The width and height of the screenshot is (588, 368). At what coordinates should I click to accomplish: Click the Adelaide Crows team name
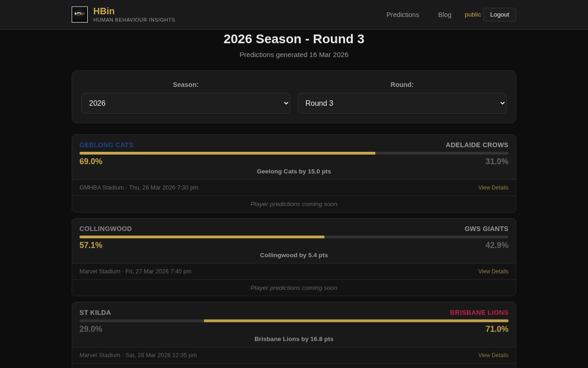477,145
